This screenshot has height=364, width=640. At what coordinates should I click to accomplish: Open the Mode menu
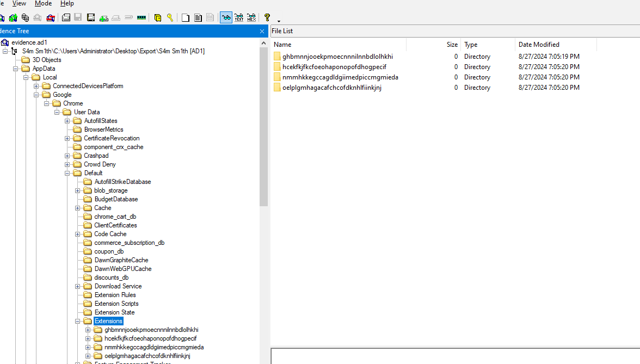point(44,4)
